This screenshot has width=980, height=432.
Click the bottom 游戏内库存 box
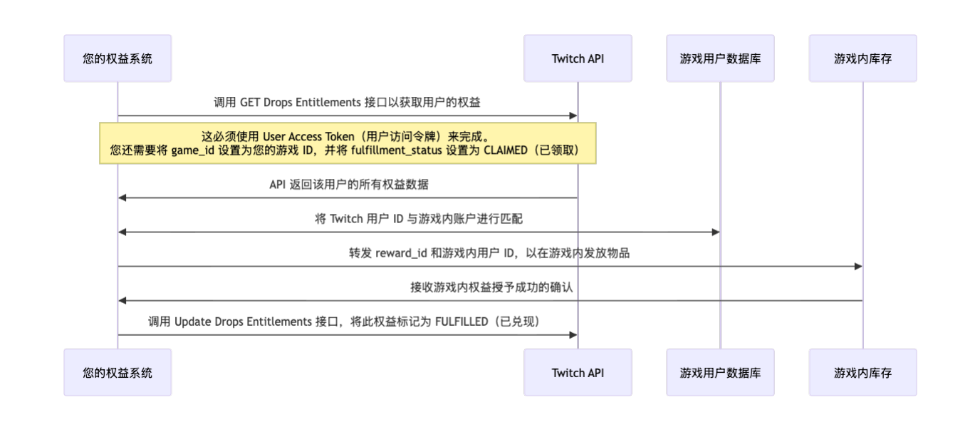862,372
